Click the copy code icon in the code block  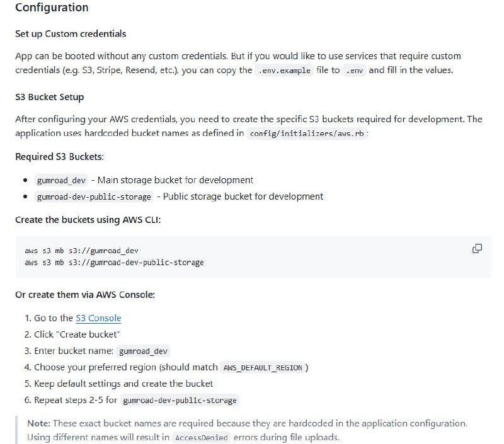click(477, 248)
